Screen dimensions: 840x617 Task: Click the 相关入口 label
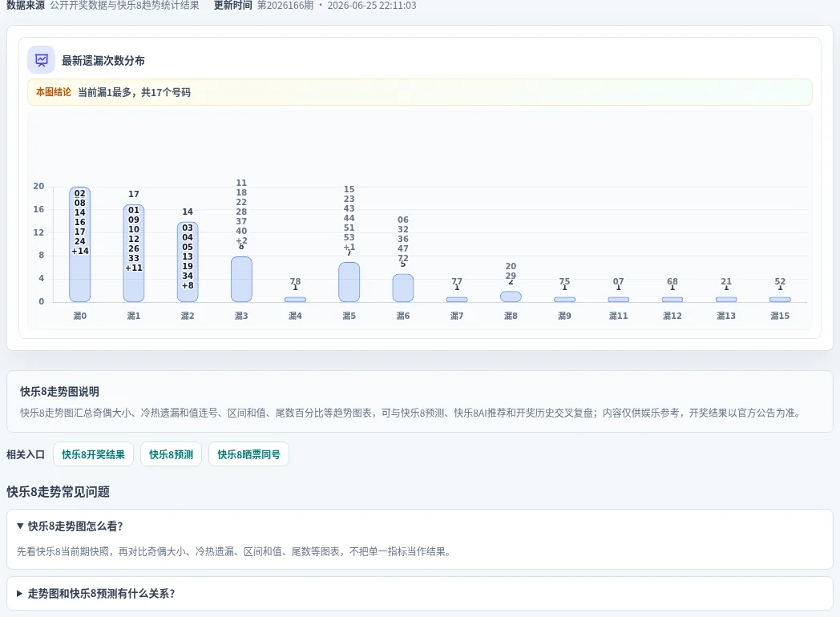(x=25, y=454)
